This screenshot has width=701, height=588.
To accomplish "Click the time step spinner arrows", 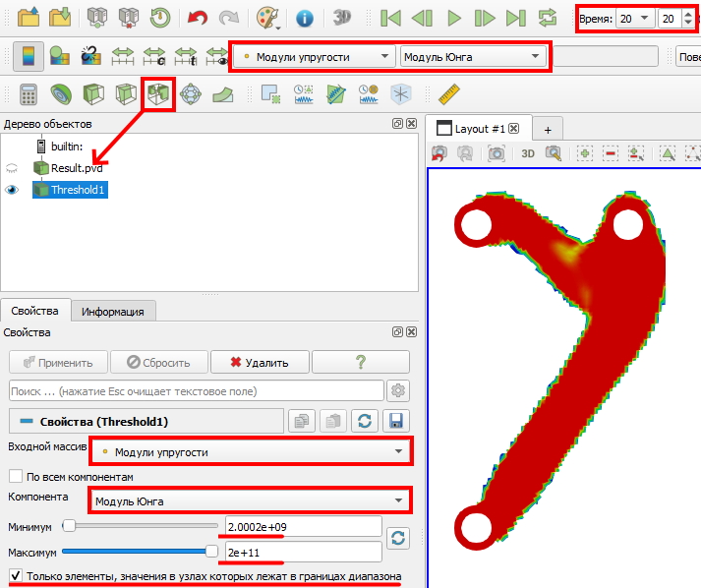I will pyautogui.click(x=688, y=19).
